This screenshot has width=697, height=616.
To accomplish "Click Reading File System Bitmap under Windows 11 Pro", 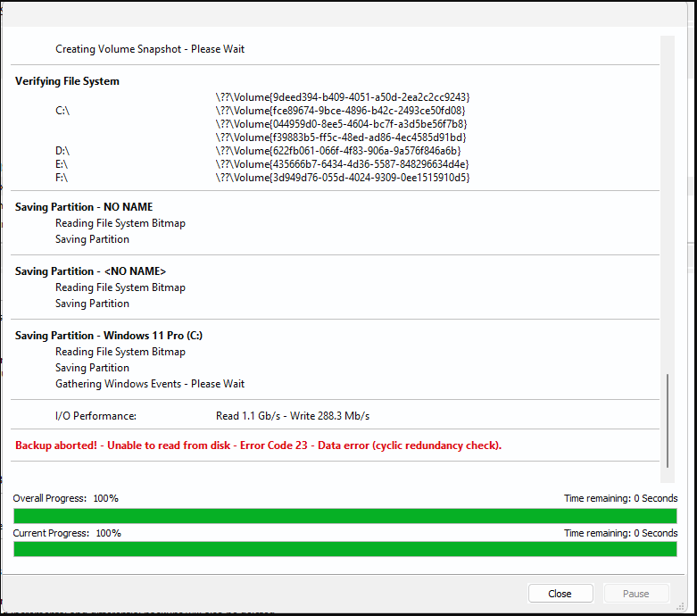I will pyautogui.click(x=120, y=352).
